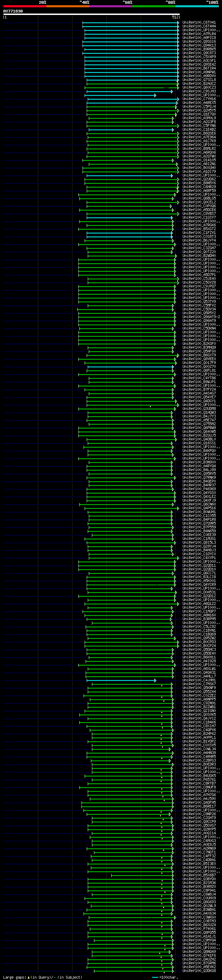Screen dimensions: 222x980
Task: Select the UniRef100_Q7SCL8 entry
Action: pyautogui.click(x=199, y=80)
